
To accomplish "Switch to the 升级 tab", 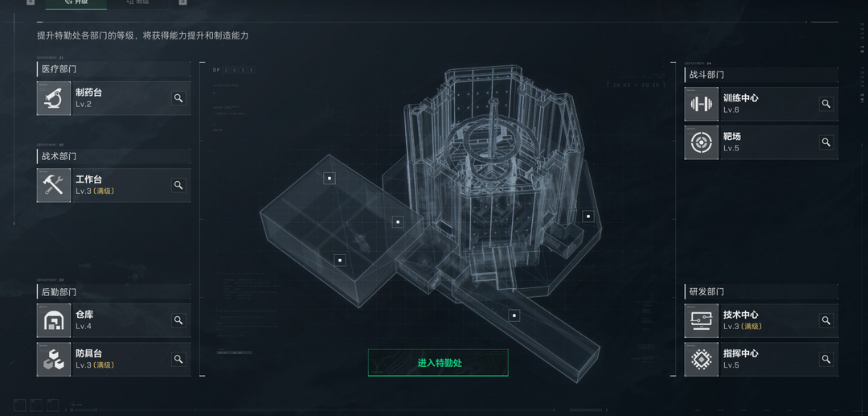I will pos(76,2).
